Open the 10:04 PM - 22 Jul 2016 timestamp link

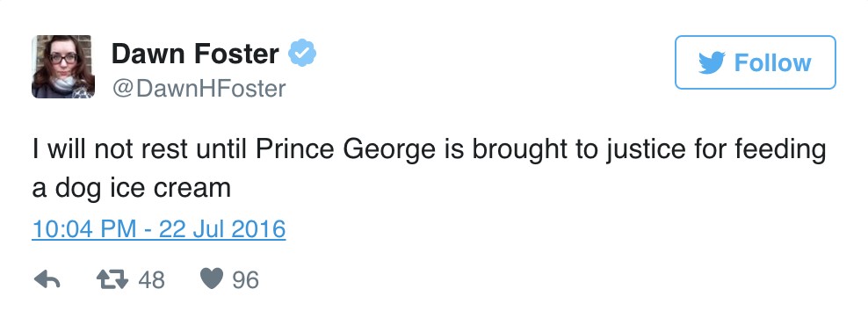pyautogui.click(x=159, y=229)
